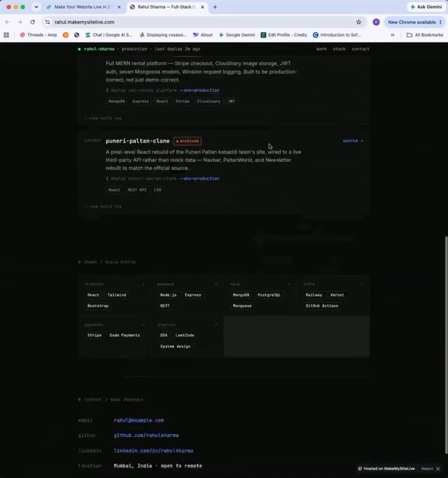Viewport: 448px width, 478px height.
Task: Click the page vertical scrollbar thumb
Action: 446,344
